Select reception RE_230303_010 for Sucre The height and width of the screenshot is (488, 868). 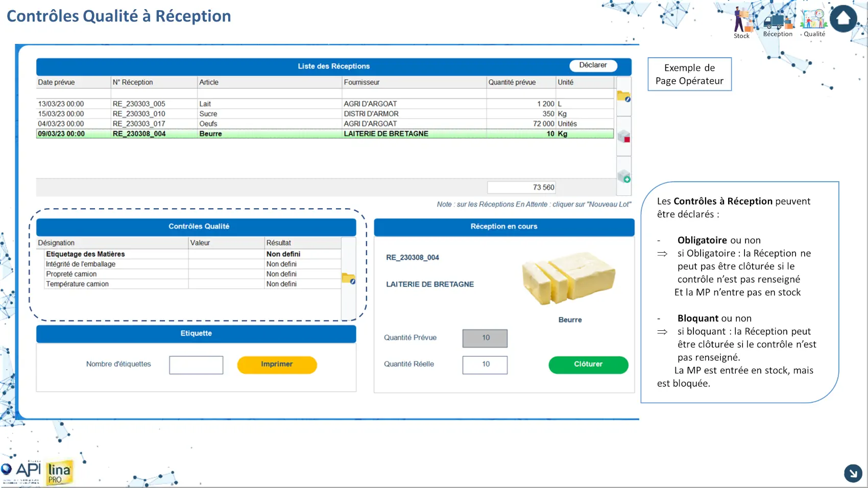pyautogui.click(x=325, y=114)
